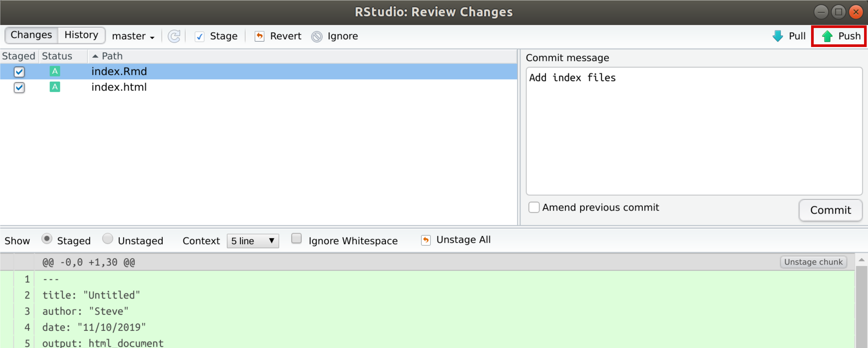The height and width of the screenshot is (348, 868).
Task: Select the Staged radio button
Action: tap(47, 239)
